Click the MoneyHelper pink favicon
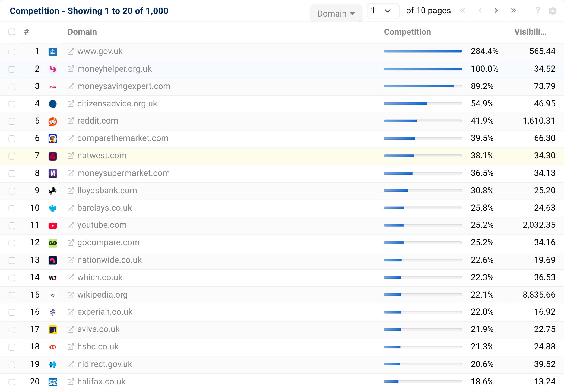This screenshot has height=392, width=564. [x=53, y=69]
